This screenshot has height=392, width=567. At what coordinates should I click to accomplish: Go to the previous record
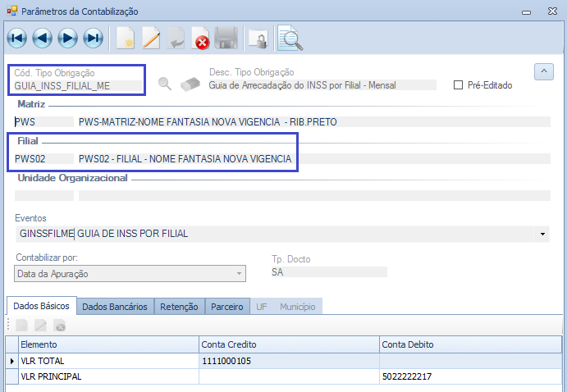43,38
